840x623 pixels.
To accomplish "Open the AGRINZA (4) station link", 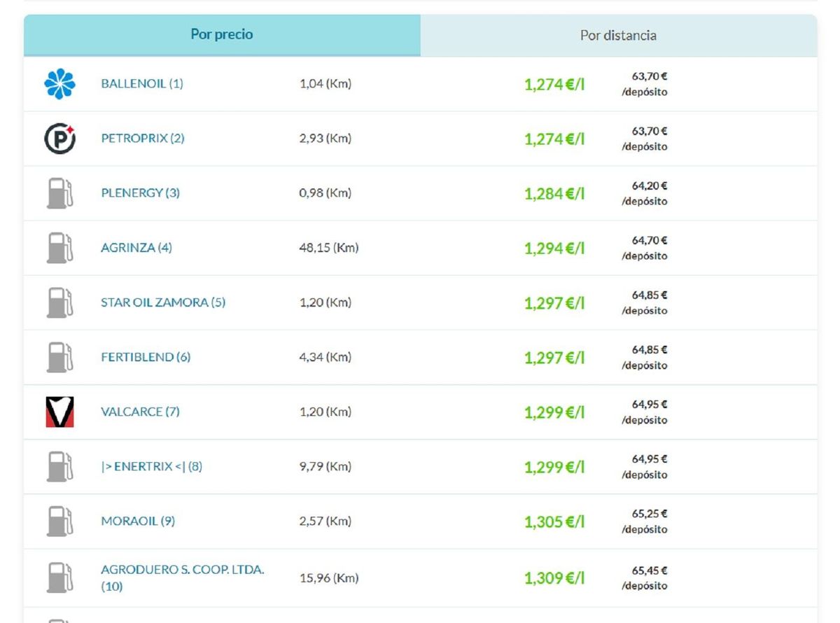I will point(136,247).
